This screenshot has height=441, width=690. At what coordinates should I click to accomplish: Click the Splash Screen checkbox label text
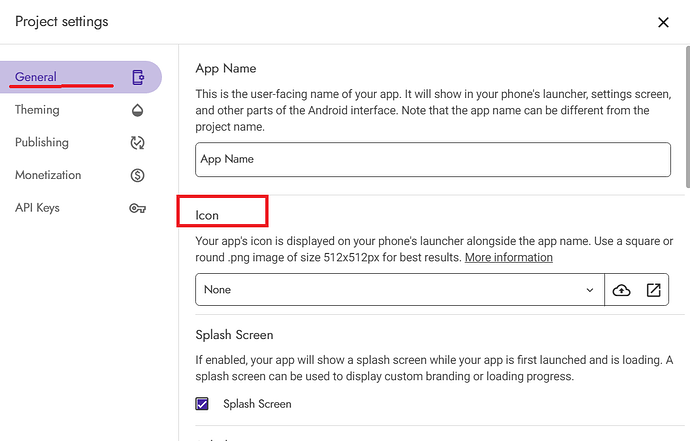[257, 404]
